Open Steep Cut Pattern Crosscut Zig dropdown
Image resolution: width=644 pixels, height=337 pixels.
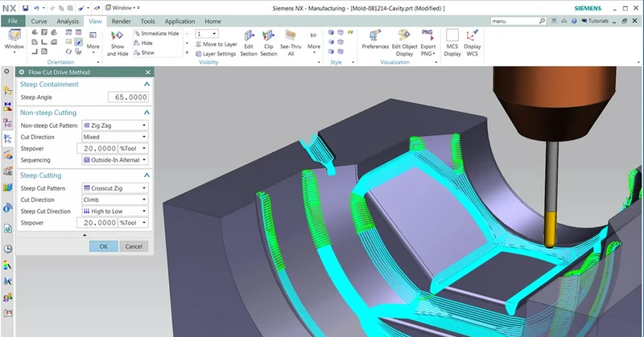(x=115, y=188)
